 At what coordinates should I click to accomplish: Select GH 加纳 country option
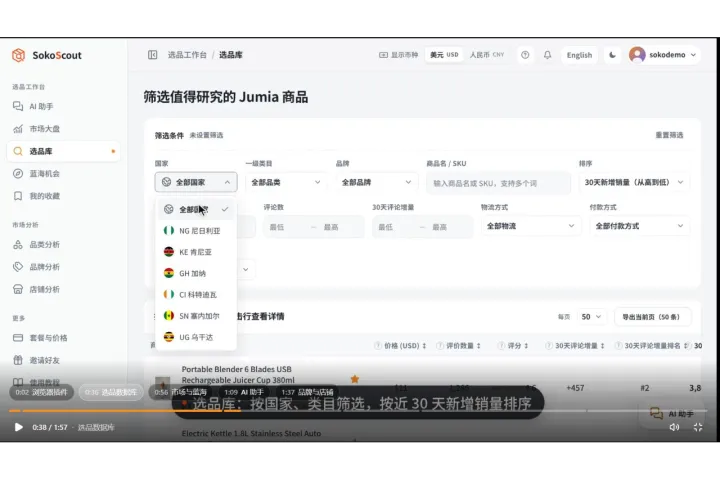[x=196, y=273]
